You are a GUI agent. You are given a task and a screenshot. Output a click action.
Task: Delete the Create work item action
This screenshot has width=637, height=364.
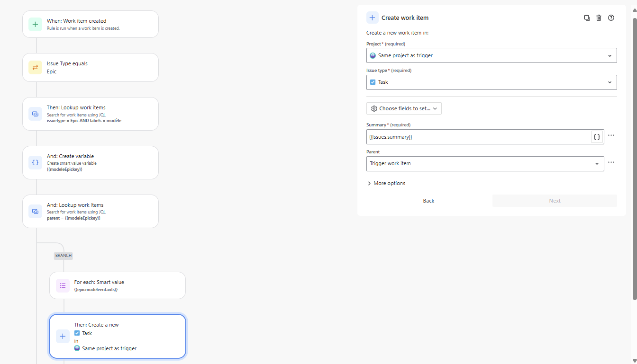point(599,18)
